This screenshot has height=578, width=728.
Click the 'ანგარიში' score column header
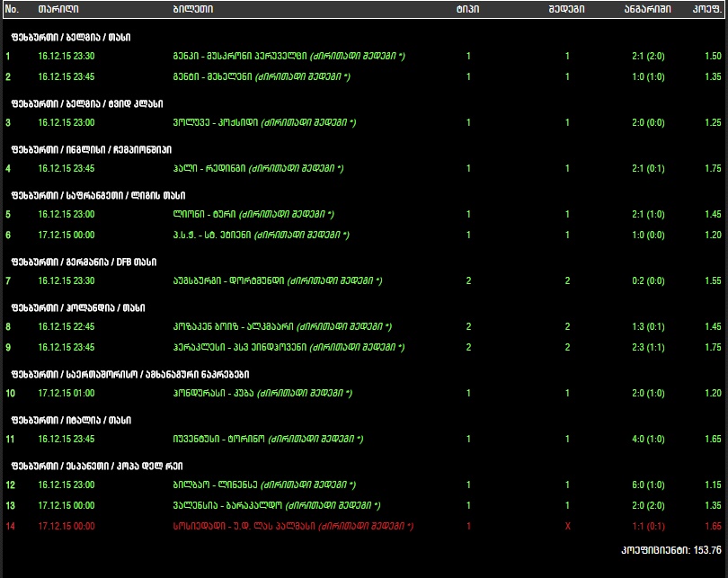(x=646, y=10)
